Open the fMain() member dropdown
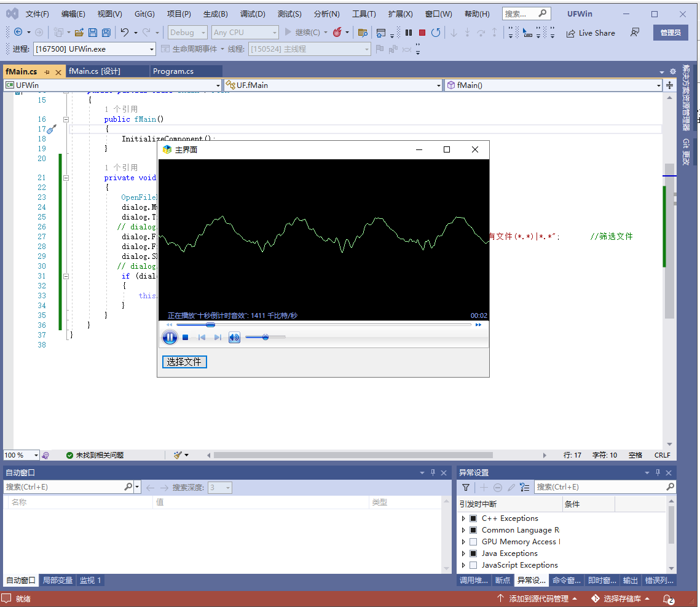The image size is (700, 607). tap(553, 85)
